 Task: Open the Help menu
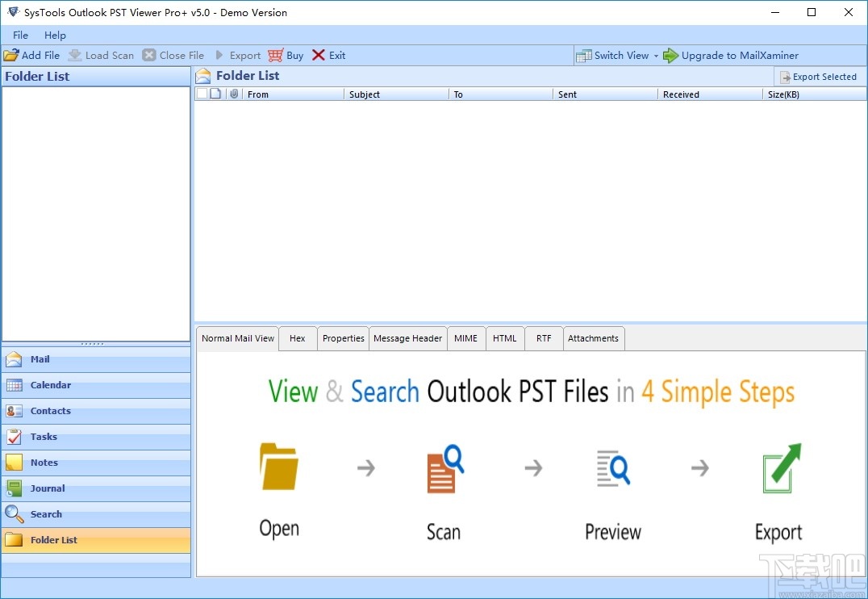coord(55,35)
